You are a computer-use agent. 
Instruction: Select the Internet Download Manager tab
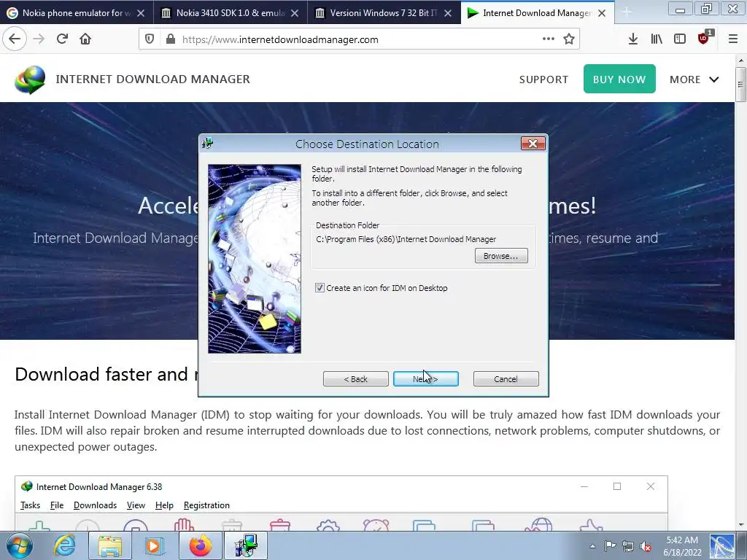[x=538, y=13]
